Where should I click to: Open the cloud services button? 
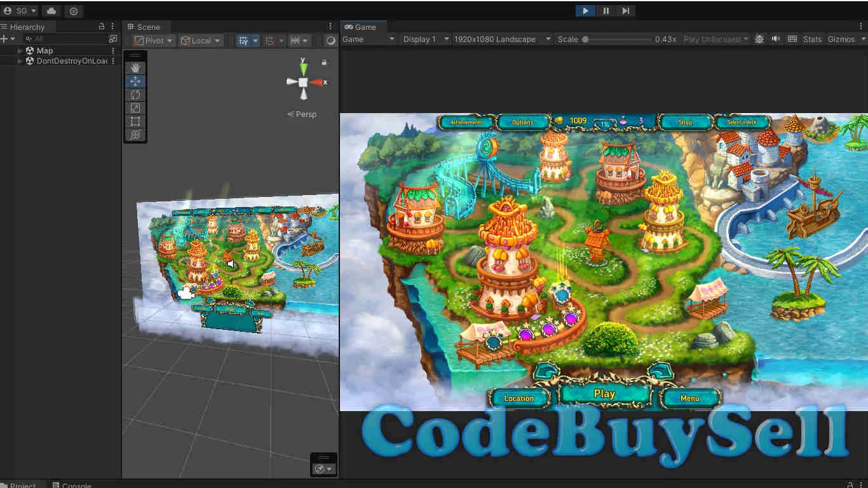51,11
